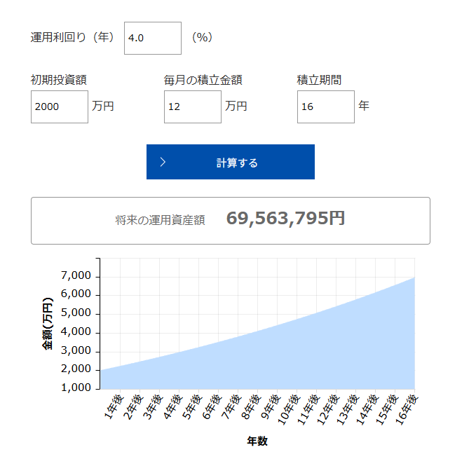This screenshot has height=459, width=476.
Task: Click the blue filled area of the chart
Action: (280, 357)
